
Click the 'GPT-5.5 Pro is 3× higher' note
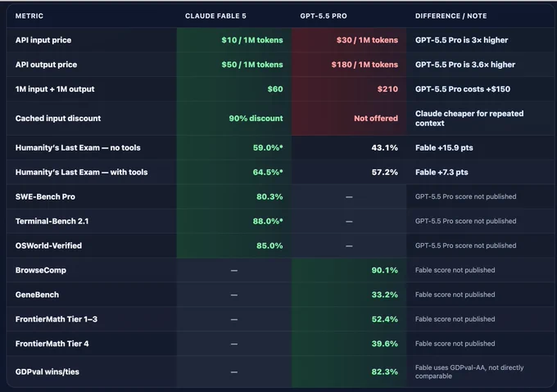(x=461, y=40)
